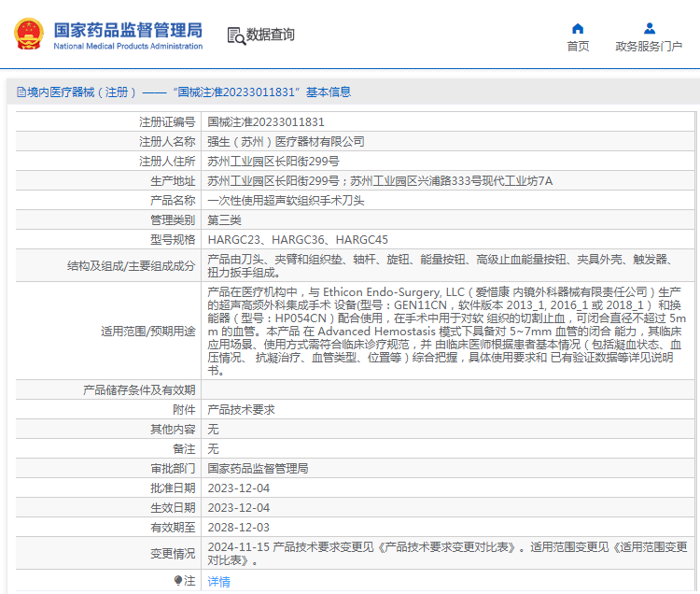Select models HARGC23、HARGC36、HARGC45
This screenshot has width=700, height=594.
[298, 240]
